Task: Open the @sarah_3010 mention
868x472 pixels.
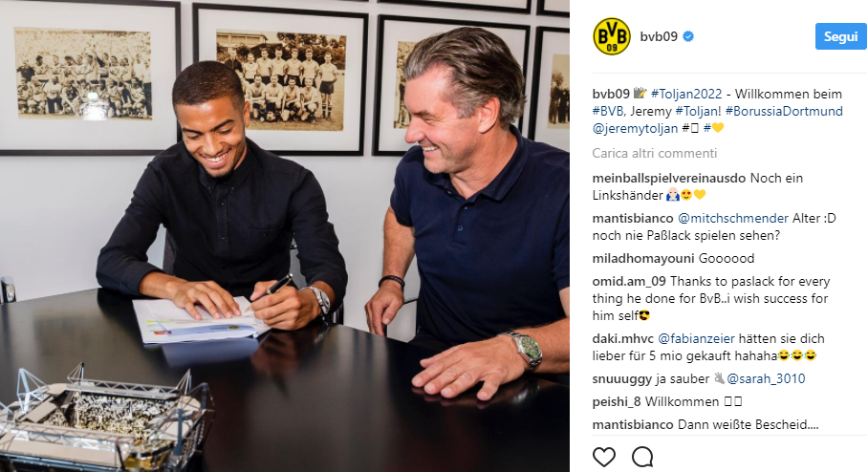Action: [766, 379]
